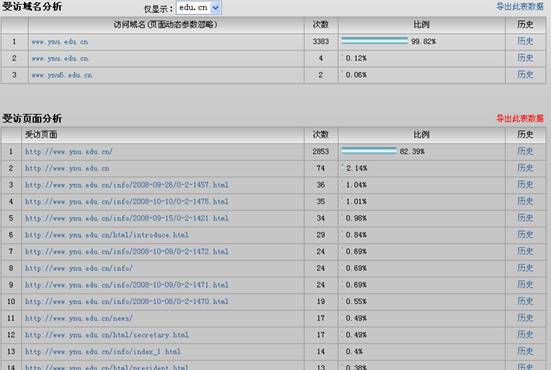
Task: View history for page row 2
Action: [x=525, y=168]
